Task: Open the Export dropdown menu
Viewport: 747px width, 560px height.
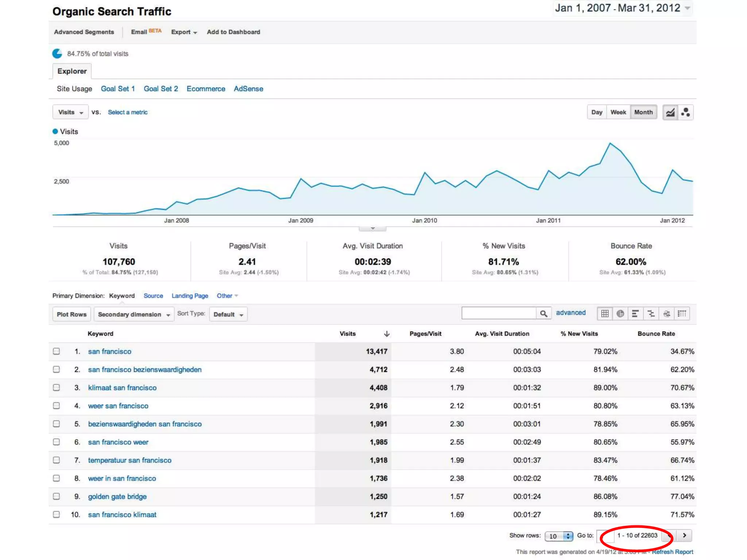Action: (184, 32)
